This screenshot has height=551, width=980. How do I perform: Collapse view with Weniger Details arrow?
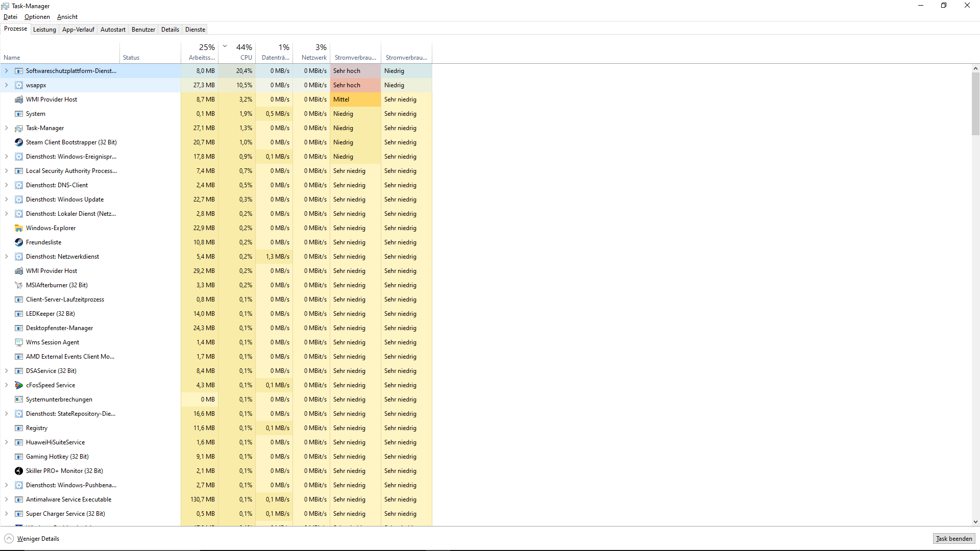click(9, 539)
